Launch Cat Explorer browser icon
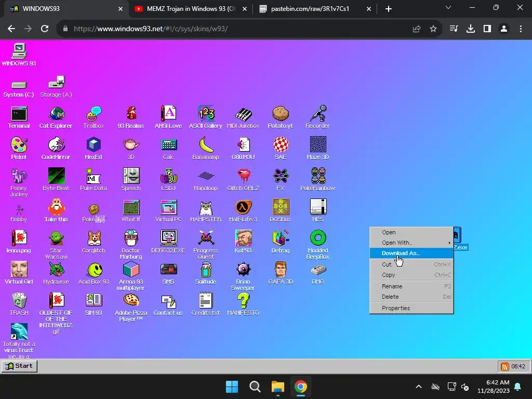This screenshot has height=399, width=532. (x=56, y=117)
